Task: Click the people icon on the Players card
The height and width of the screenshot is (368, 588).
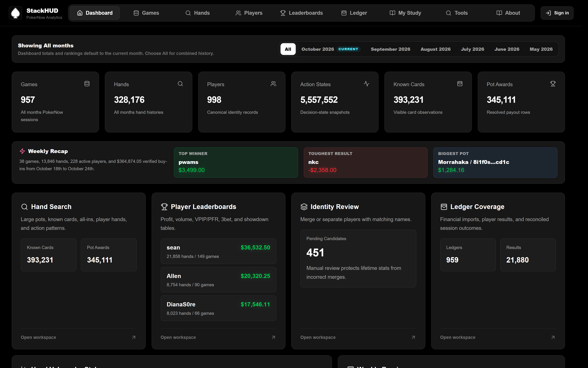Action: [273, 84]
